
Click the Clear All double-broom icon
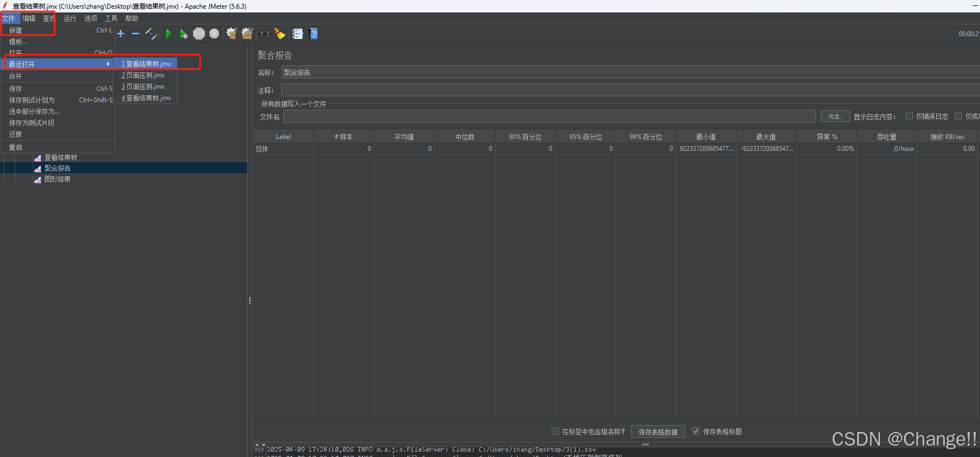coord(247,34)
